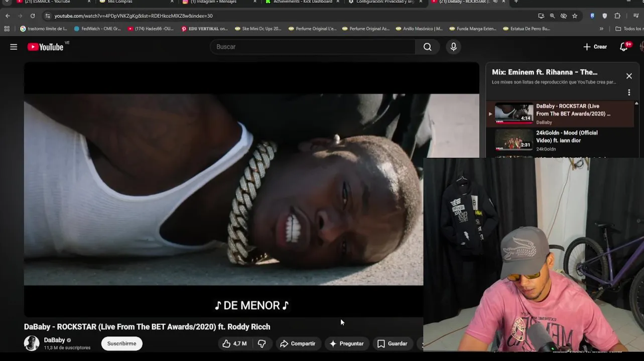
Task: Reload the page
Action: click(x=33, y=16)
